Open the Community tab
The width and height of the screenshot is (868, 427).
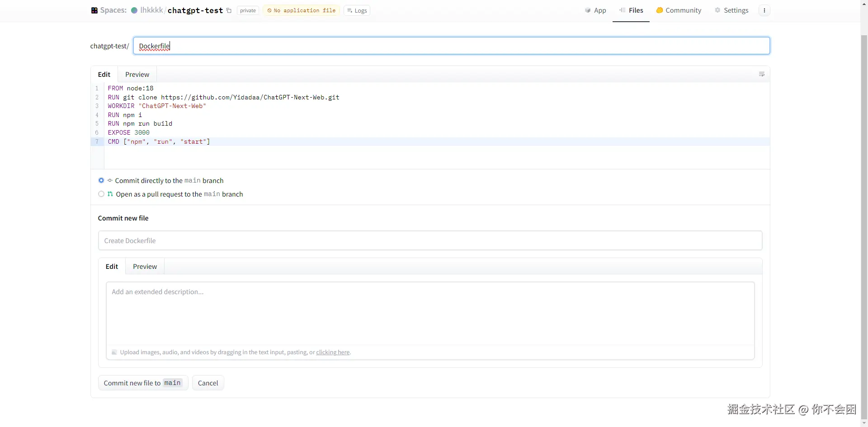pyautogui.click(x=679, y=10)
